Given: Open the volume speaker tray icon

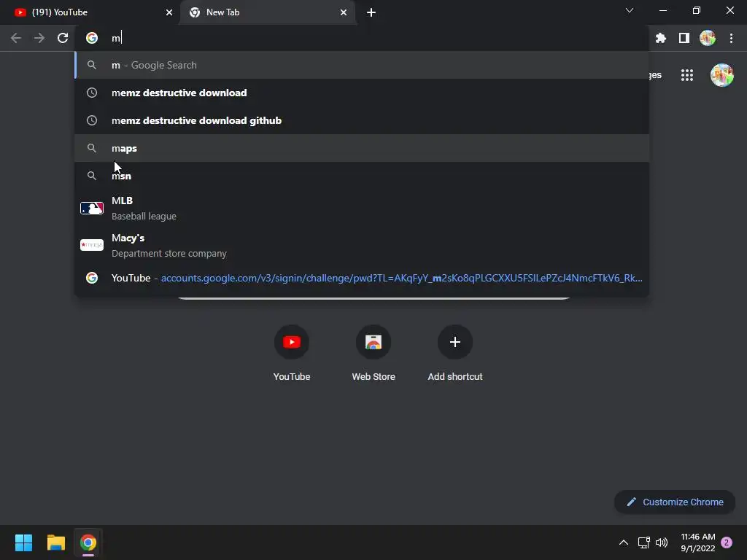Looking at the screenshot, I should 662,542.
